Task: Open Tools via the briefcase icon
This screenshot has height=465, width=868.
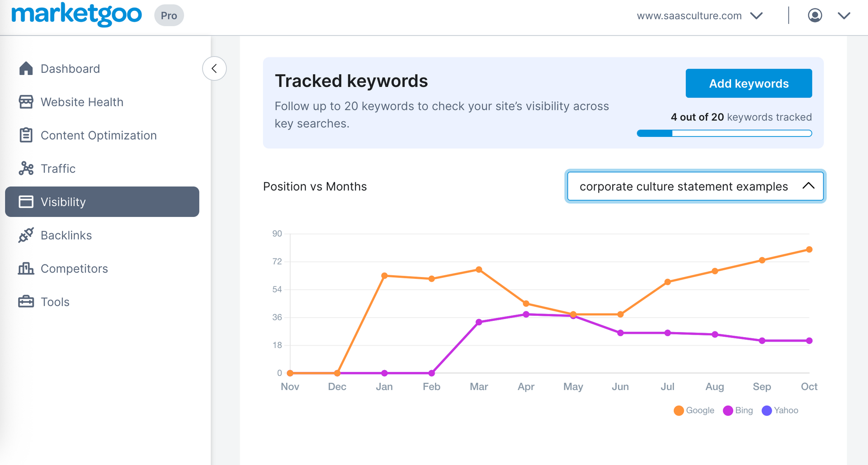Action: (x=26, y=301)
